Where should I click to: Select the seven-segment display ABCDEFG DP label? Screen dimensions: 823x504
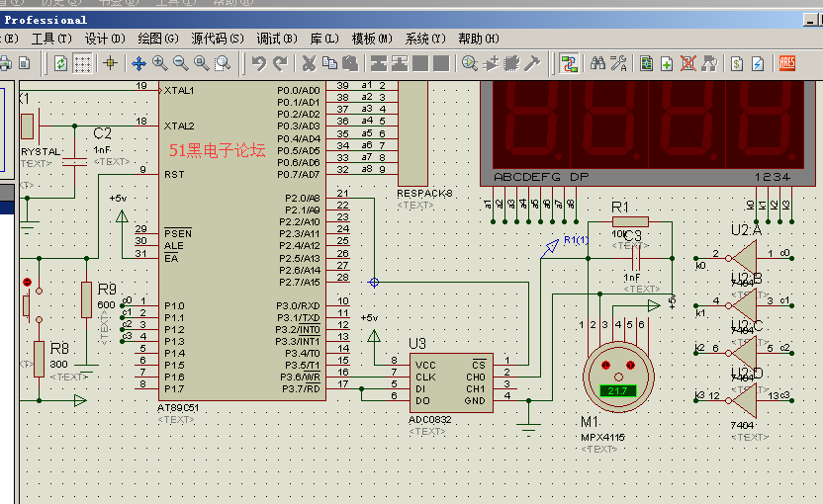[x=541, y=177]
